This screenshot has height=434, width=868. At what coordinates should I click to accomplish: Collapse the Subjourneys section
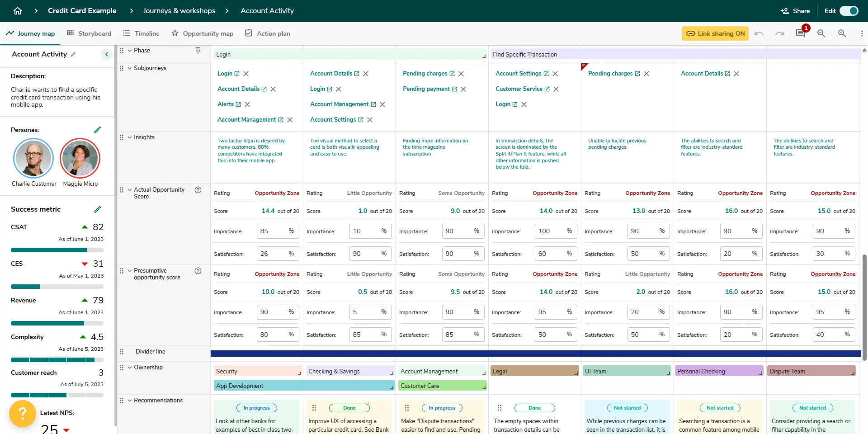pyautogui.click(x=130, y=68)
